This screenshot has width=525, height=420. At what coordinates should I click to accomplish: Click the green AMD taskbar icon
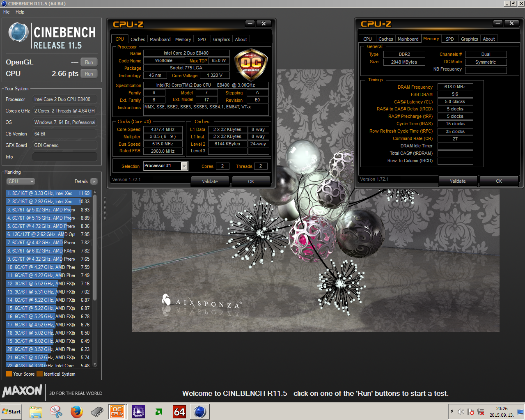(159, 411)
